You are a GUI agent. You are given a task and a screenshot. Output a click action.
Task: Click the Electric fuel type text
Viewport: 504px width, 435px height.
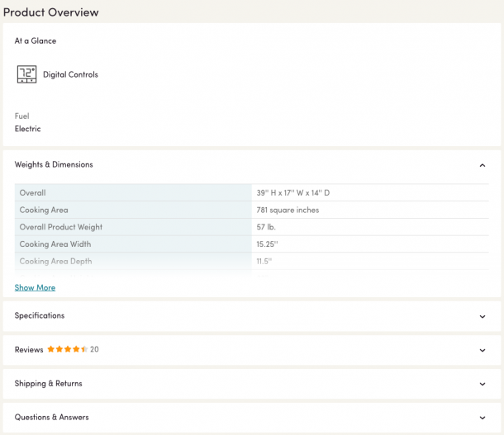27,129
